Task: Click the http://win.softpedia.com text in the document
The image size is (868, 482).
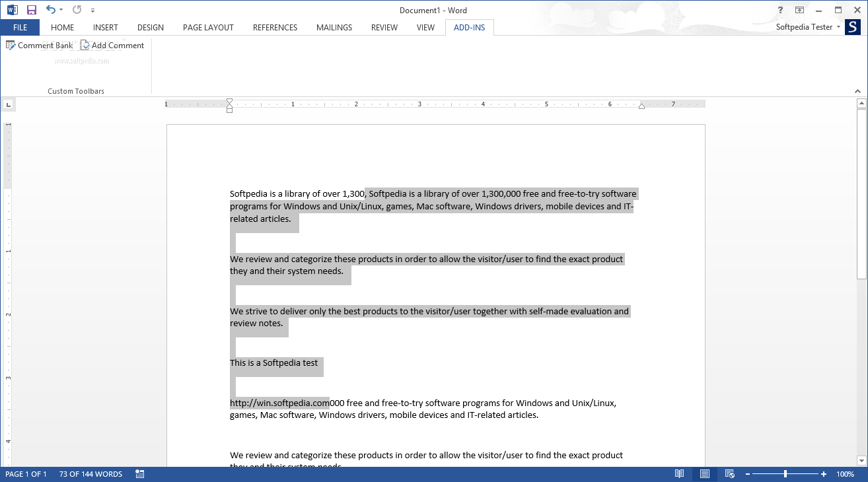Action: (x=279, y=403)
